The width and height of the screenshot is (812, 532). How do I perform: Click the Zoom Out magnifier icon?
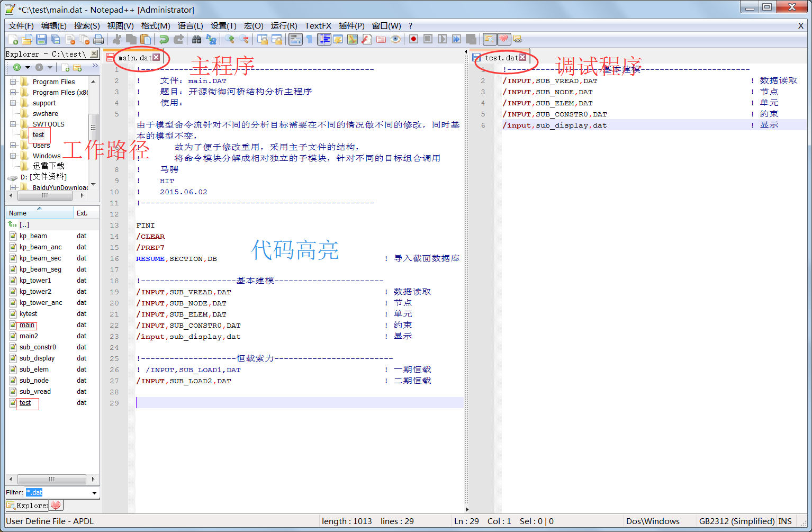tap(244, 39)
